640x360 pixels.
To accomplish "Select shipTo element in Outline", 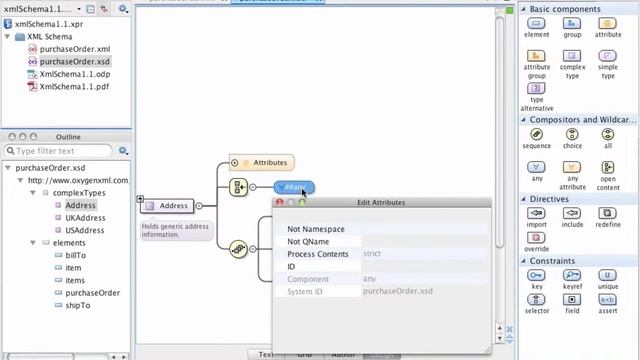I will point(78,305).
